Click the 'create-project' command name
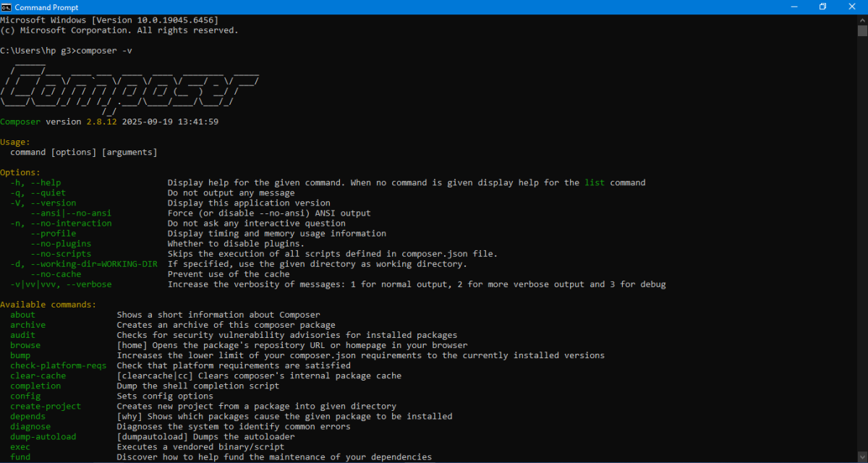Screen dimensions: 868x463 point(46,407)
